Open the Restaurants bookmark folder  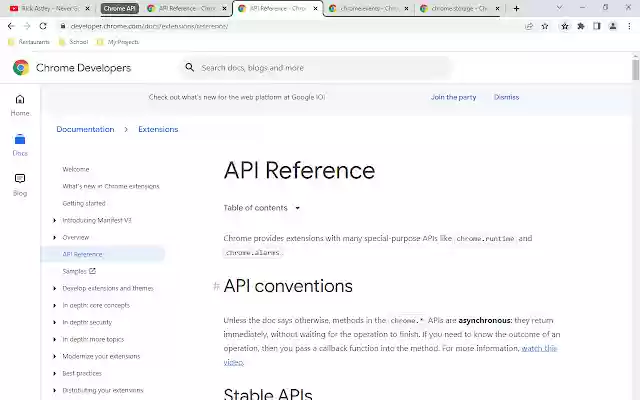29,42
